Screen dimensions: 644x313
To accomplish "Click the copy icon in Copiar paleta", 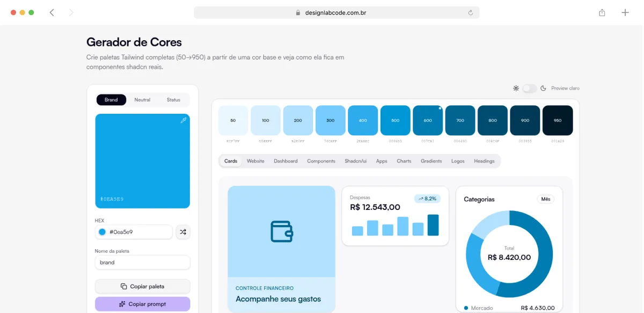I will tap(124, 286).
